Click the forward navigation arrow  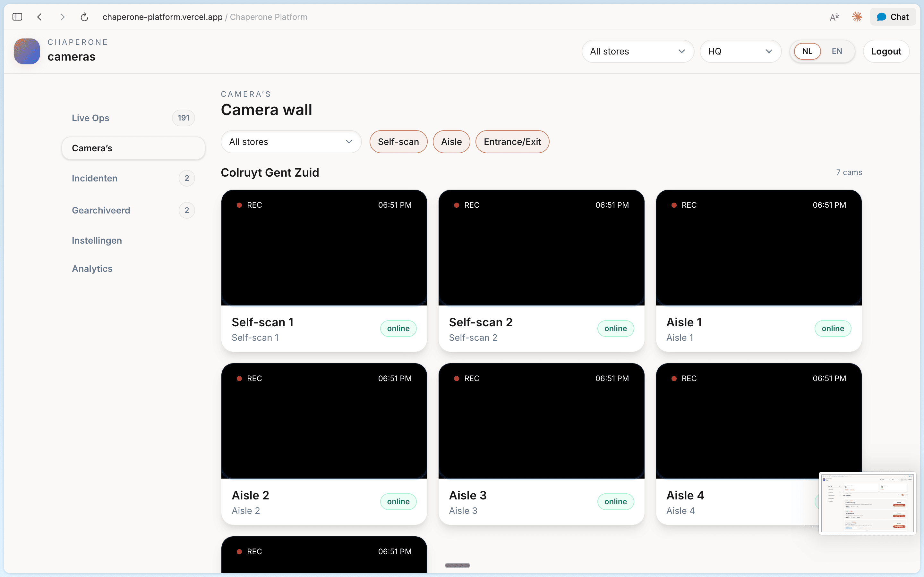pos(62,17)
